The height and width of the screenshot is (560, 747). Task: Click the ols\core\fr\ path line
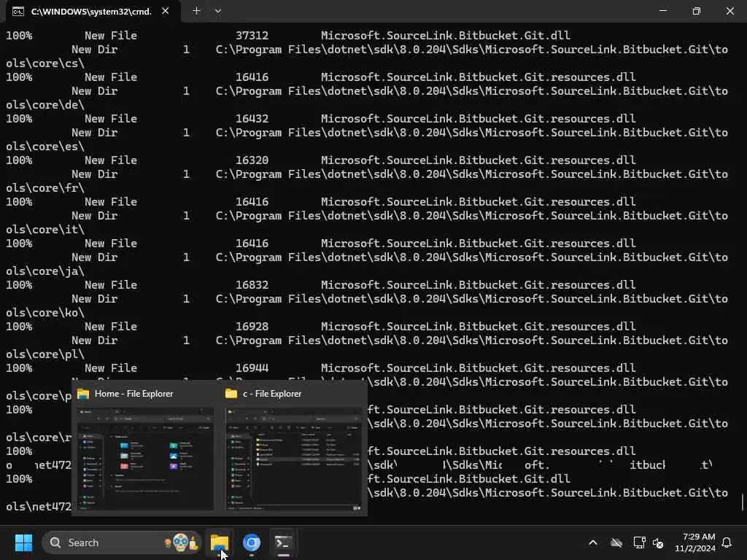click(x=45, y=187)
